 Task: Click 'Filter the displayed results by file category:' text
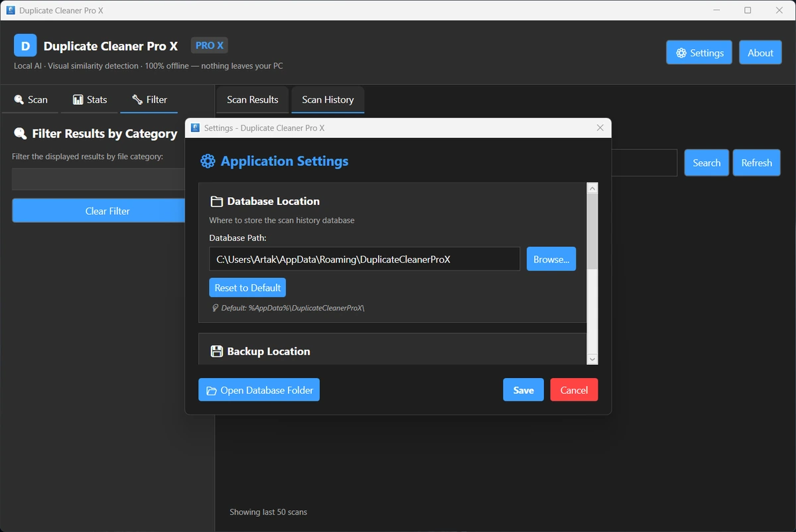pos(88,157)
